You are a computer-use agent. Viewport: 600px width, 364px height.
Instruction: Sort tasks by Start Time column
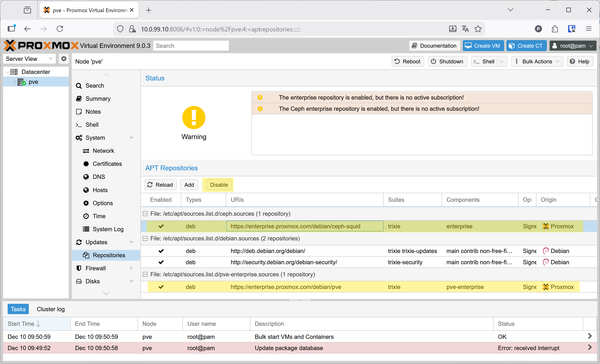point(37,324)
